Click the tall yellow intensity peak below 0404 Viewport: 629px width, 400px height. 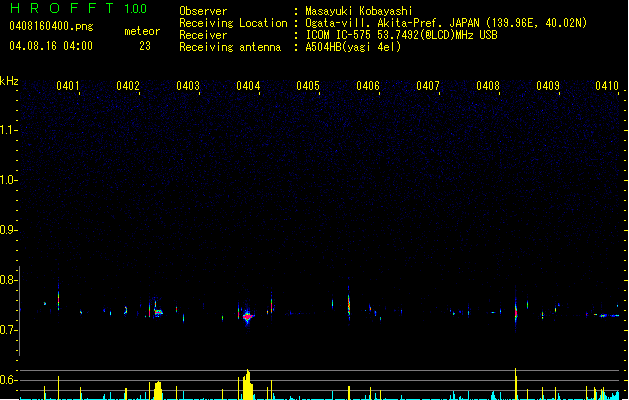(248, 384)
